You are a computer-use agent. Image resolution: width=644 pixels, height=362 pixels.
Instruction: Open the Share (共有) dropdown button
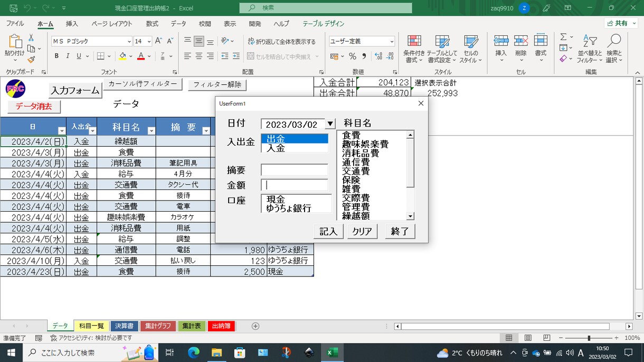tap(621, 23)
